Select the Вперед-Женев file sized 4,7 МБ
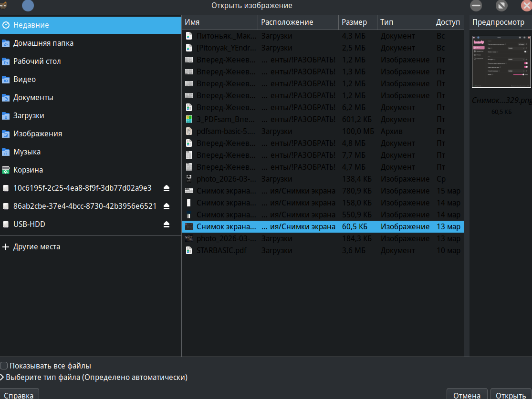The width and height of the screenshot is (532, 399). pos(323,167)
